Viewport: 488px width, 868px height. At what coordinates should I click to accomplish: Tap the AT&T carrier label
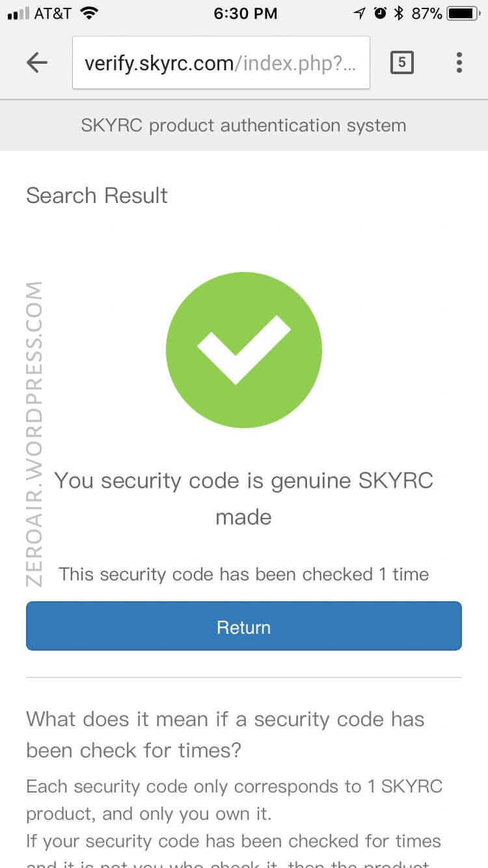point(52,13)
